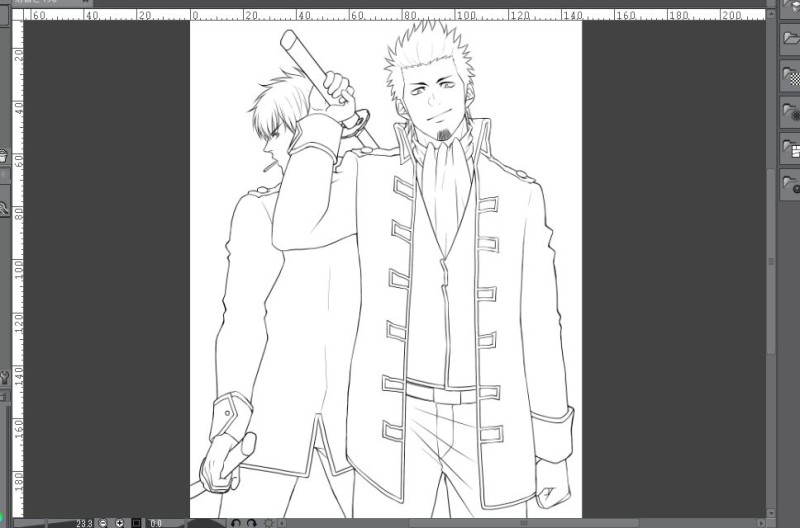The height and width of the screenshot is (528, 800).
Task: Rotate canvas right with the curved arrow
Action: click(x=251, y=523)
